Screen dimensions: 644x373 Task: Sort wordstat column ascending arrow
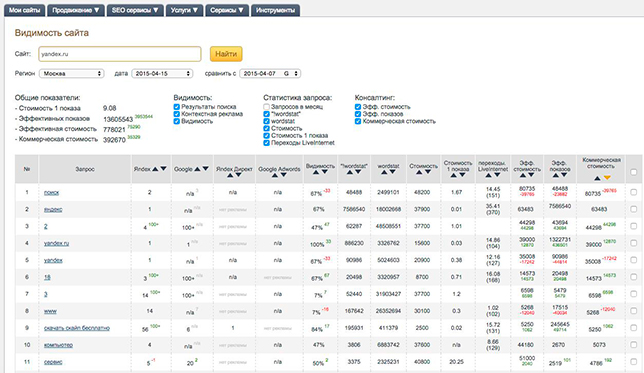384,172
